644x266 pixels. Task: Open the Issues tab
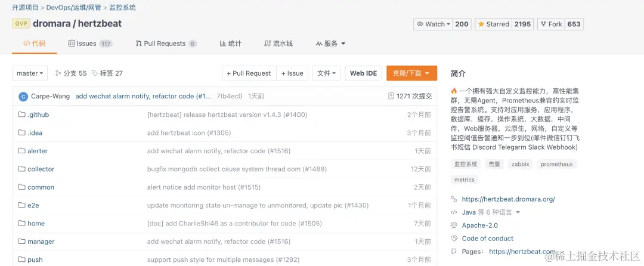tap(90, 44)
